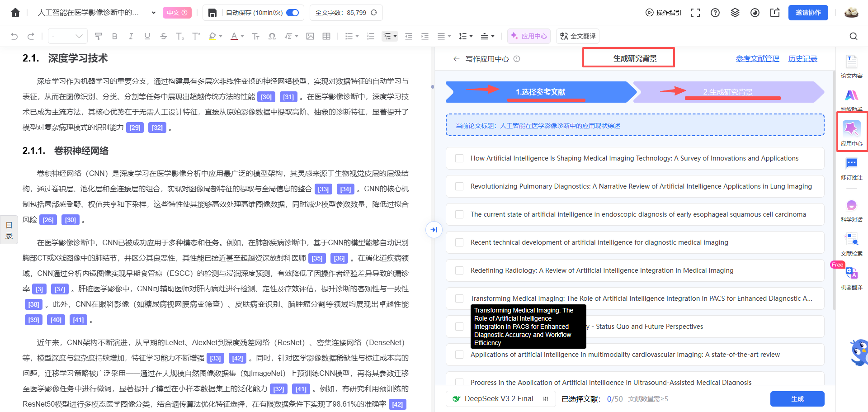This screenshot has height=412, width=868.
Task: Toggle italic formatting
Action: point(131,36)
